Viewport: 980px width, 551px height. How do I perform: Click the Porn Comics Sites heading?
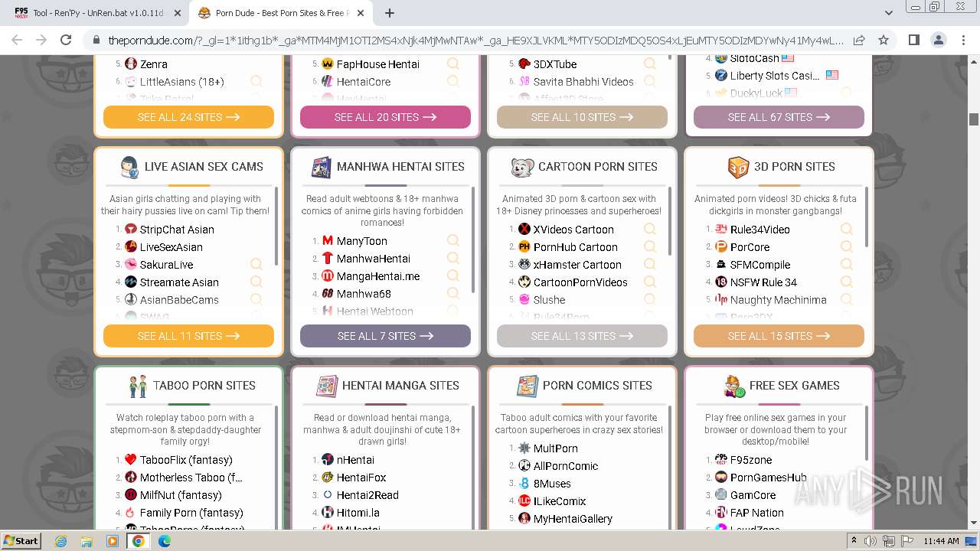597,386
